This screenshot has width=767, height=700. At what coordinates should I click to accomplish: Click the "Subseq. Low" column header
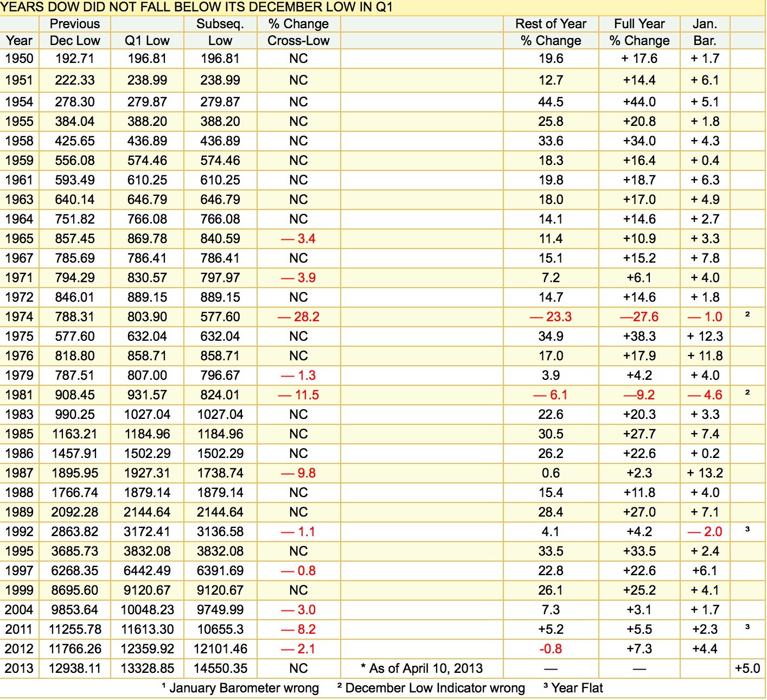point(220,33)
